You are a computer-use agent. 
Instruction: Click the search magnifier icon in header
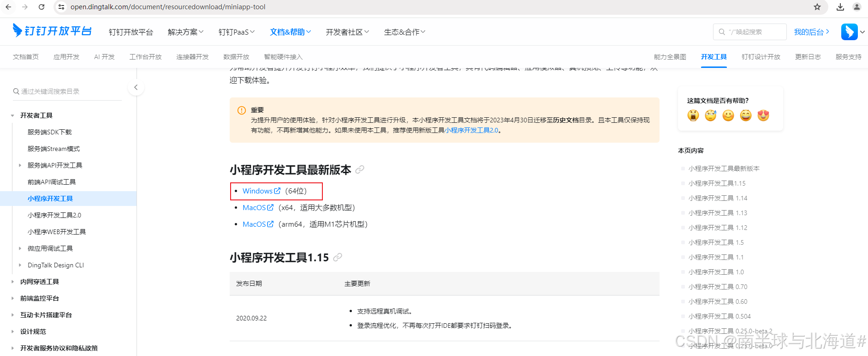click(722, 32)
